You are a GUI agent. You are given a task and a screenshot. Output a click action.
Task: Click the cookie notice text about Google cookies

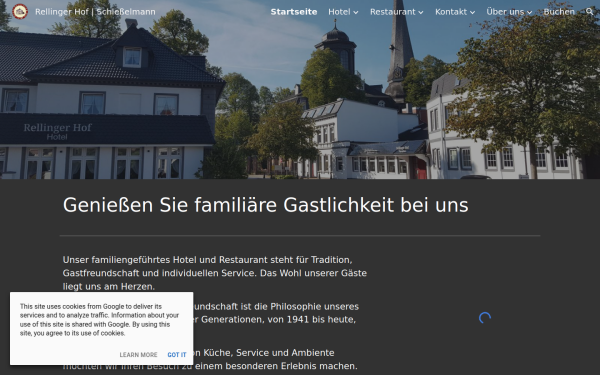click(x=99, y=320)
